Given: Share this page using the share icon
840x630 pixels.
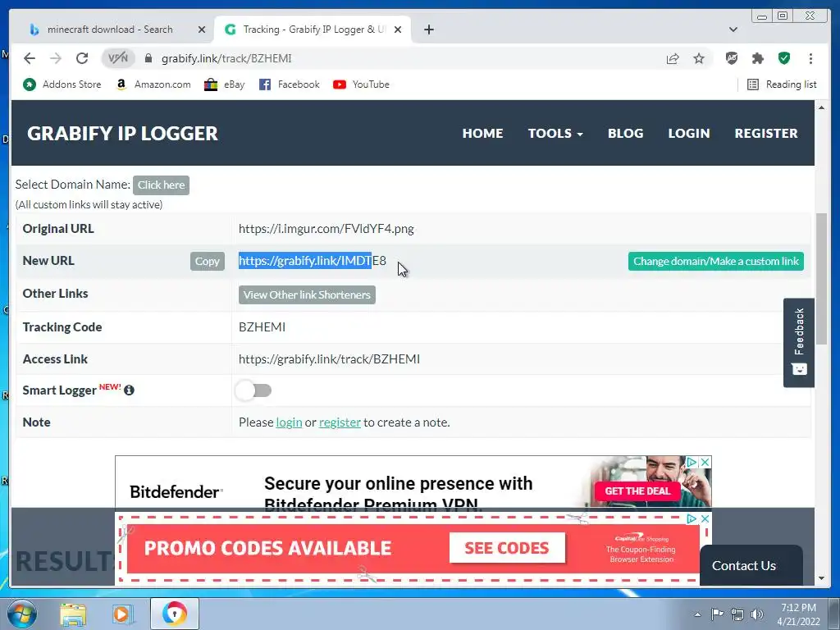Looking at the screenshot, I should (x=673, y=58).
